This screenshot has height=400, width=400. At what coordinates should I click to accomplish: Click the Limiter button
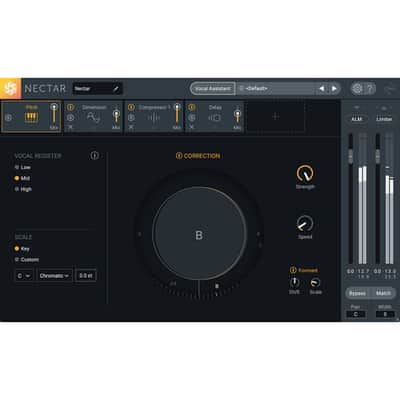coord(384,119)
